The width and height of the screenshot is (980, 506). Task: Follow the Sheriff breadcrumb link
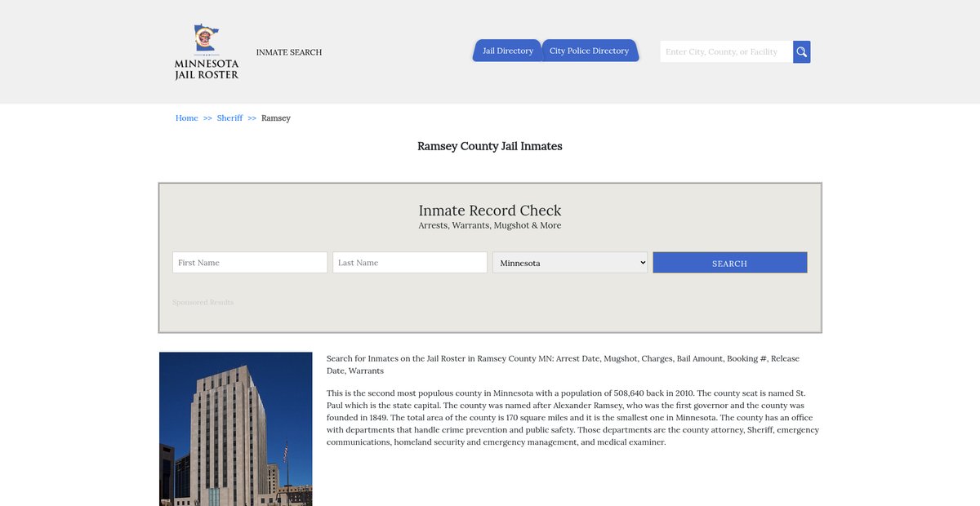click(x=229, y=118)
